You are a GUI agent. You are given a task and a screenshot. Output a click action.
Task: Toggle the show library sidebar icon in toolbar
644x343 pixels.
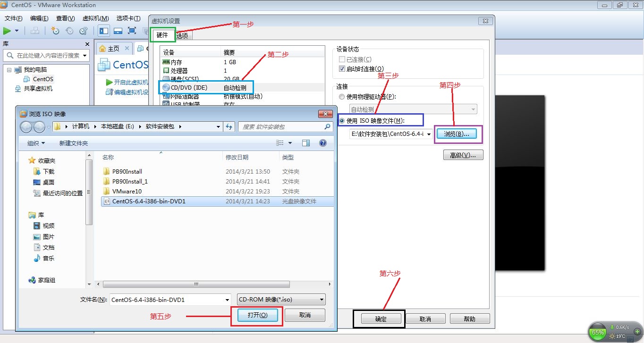[x=104, y=31]
